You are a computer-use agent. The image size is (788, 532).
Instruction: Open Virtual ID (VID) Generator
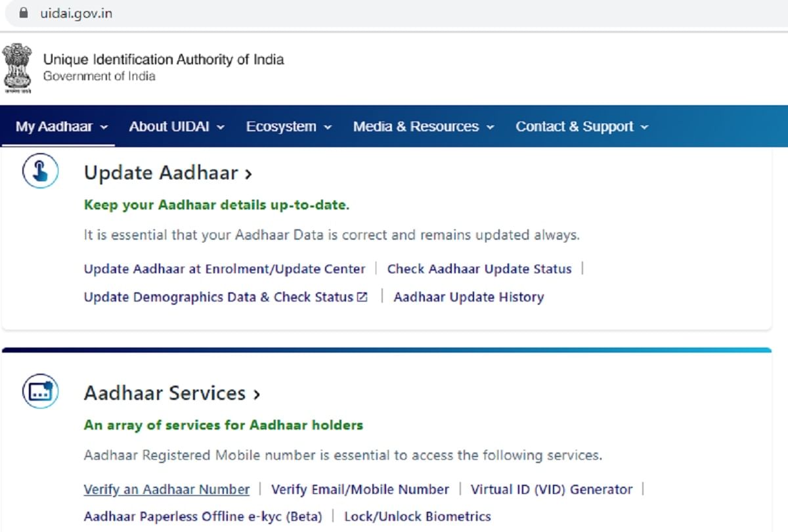(550, 489)
